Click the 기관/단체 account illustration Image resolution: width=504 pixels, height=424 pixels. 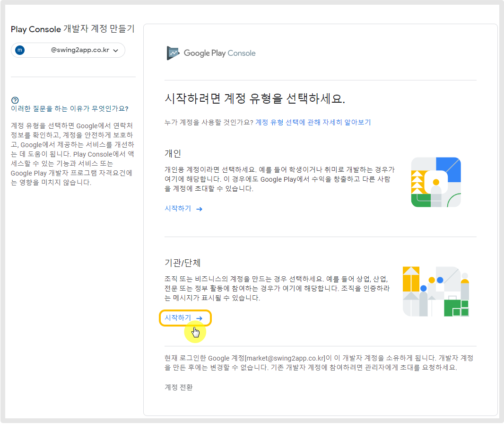435,291
